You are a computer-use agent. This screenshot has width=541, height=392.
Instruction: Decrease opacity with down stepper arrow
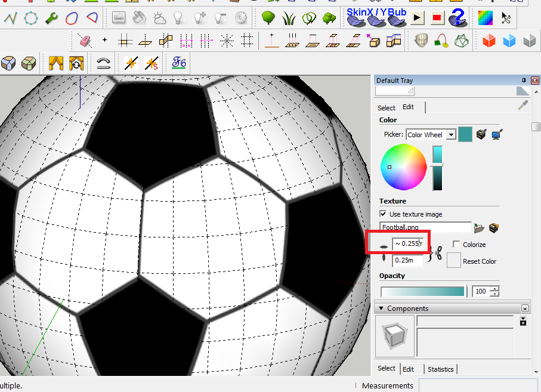point(496,294)
